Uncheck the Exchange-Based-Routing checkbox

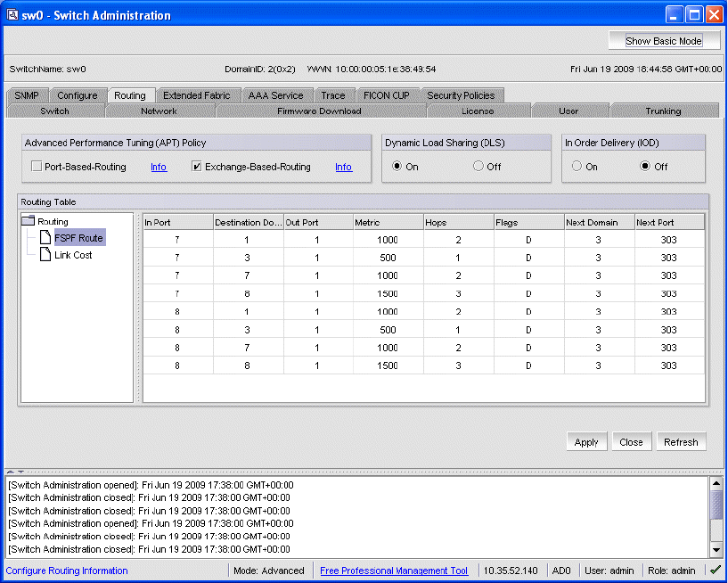(x=198, y=167)
